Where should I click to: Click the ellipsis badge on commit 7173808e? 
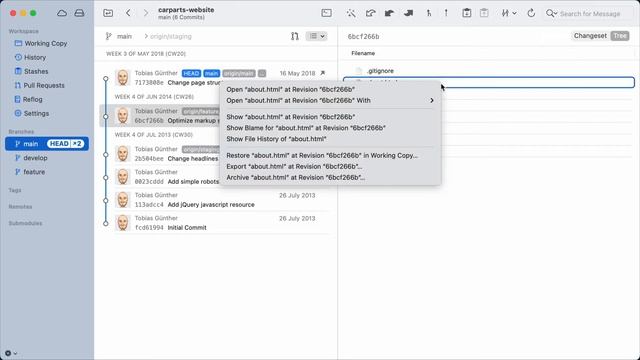point(262,73)
